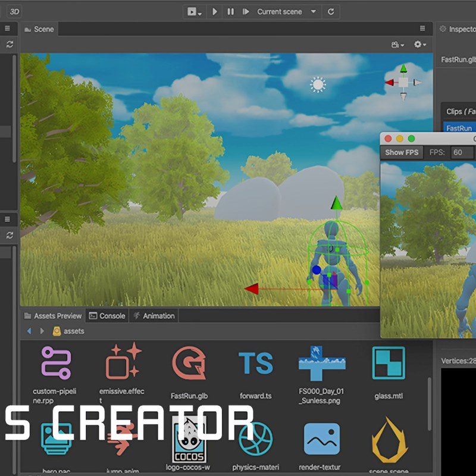Click the Show FPS button

click(x=402, y=152)
